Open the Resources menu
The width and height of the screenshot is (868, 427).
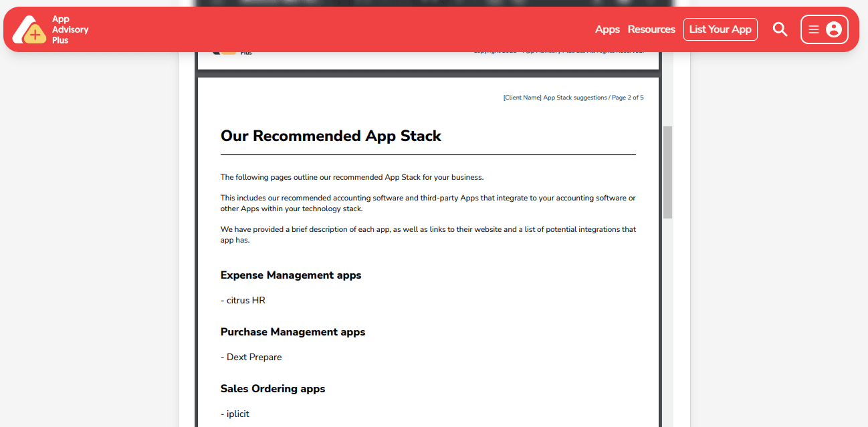[651, 29]
